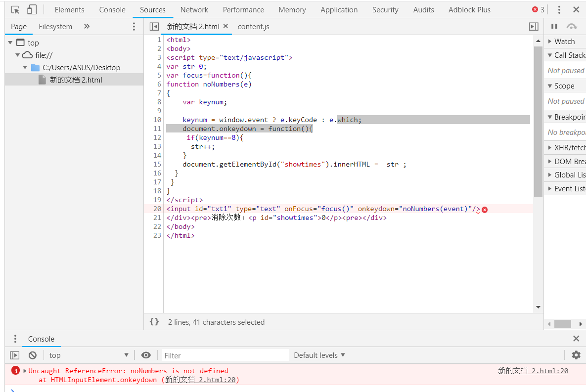Image resolution: width=586 pixels, height=392 pixels.
Task: Click the debugger sidebar horizontal scrollbar thumb
Action: 562,324
